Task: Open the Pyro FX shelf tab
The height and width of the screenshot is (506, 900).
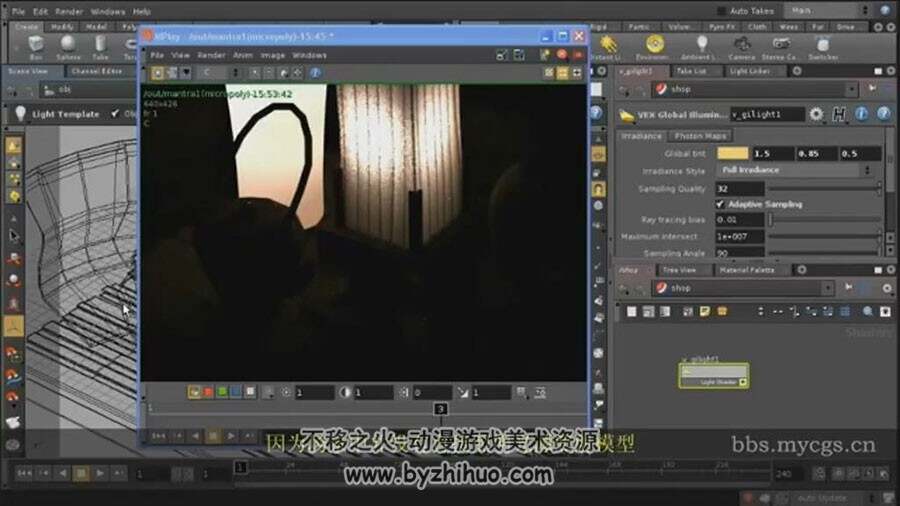Action: (x=721, y=26)
